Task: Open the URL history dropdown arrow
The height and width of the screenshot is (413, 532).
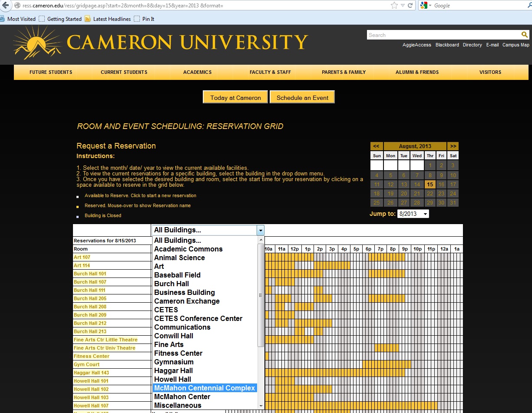Action: (x=403, y=6)
